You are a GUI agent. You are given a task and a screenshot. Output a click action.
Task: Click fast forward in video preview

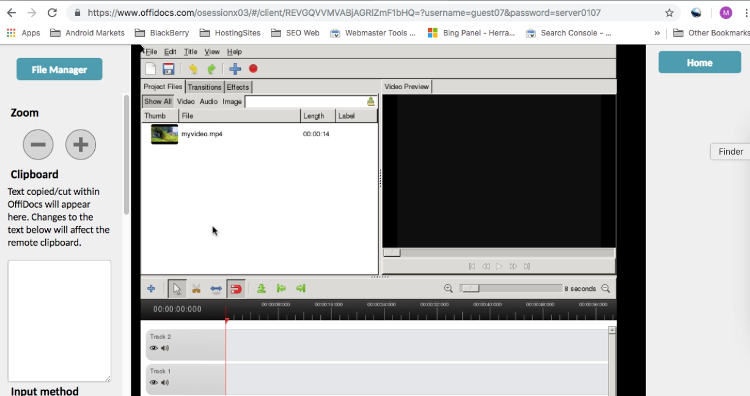513,266
